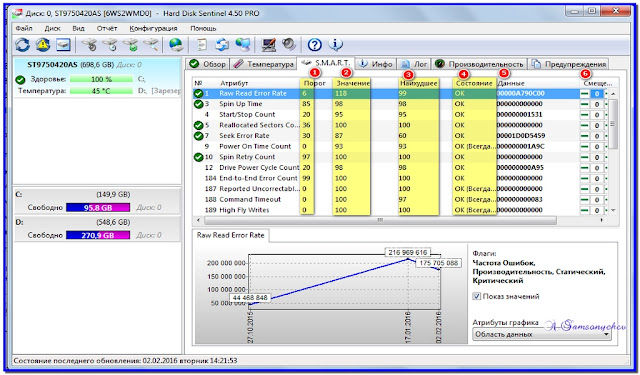The width and height of the screenshot is (640, 375).
Task: Click the blue framed disk panel toolbar icon
Action: pos(64,44)
